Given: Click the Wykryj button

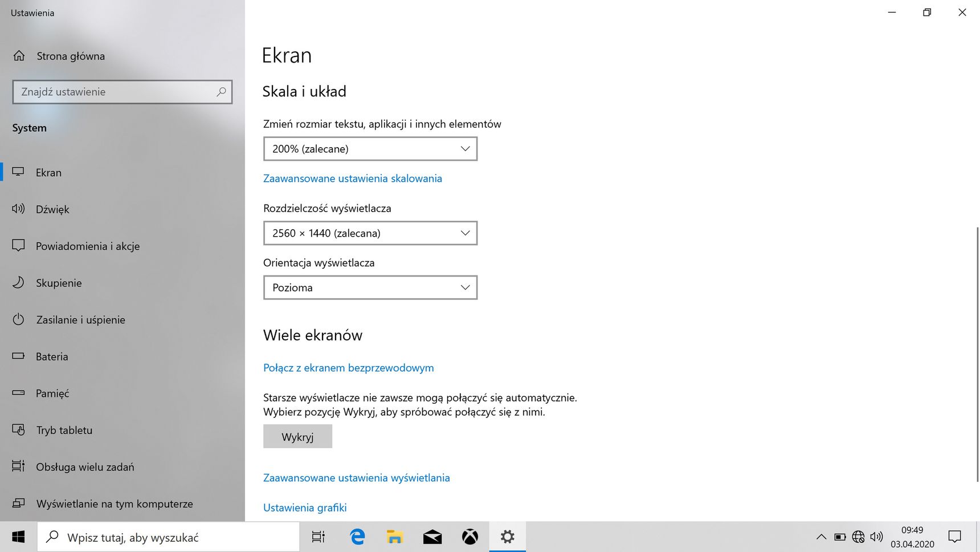Looking at the screenshot, I should pyautogui.click(x=297, y=437).
